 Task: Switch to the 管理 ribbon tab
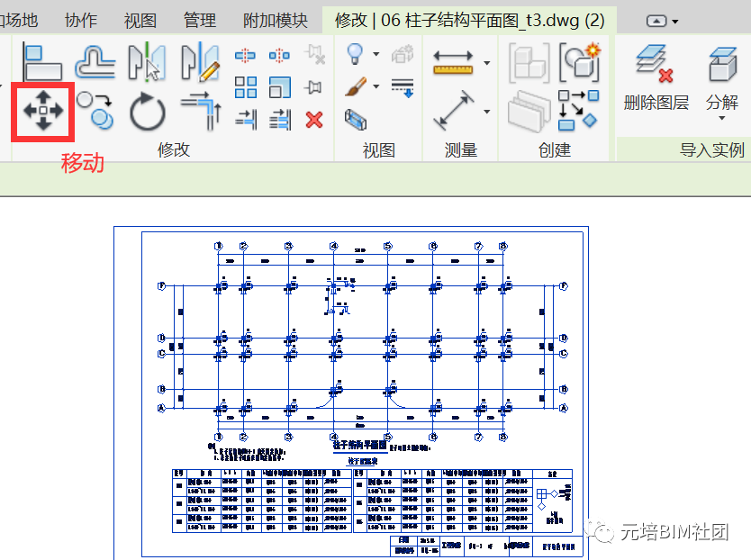(199, 20)
